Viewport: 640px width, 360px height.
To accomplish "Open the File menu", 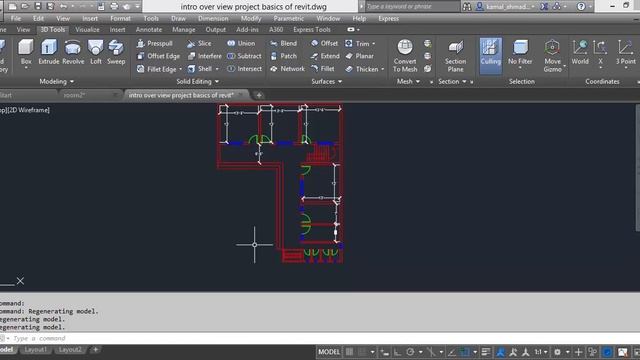I will click(16, 18).
